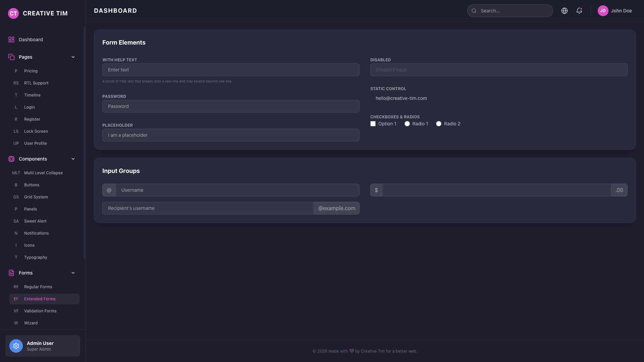Select the Radio 1 option
The image size is (644, 362).
[407, 124]
